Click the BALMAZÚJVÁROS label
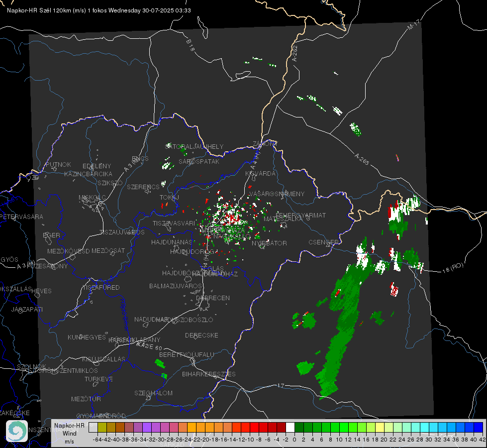The height and width of the screenshot is (448, 487). 176,286
